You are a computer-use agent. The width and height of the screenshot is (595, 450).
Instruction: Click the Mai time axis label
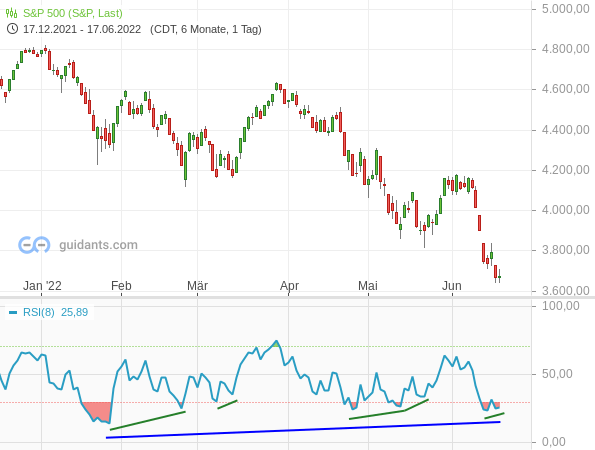pos(368,286)
